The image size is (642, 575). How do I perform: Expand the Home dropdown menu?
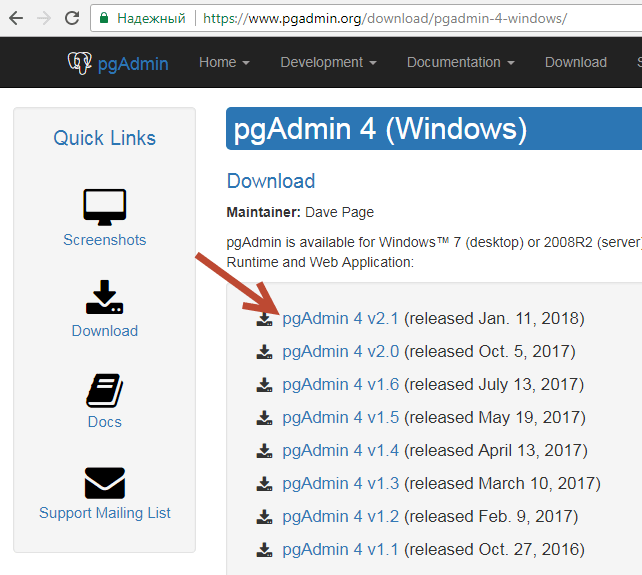click(224, 62)
